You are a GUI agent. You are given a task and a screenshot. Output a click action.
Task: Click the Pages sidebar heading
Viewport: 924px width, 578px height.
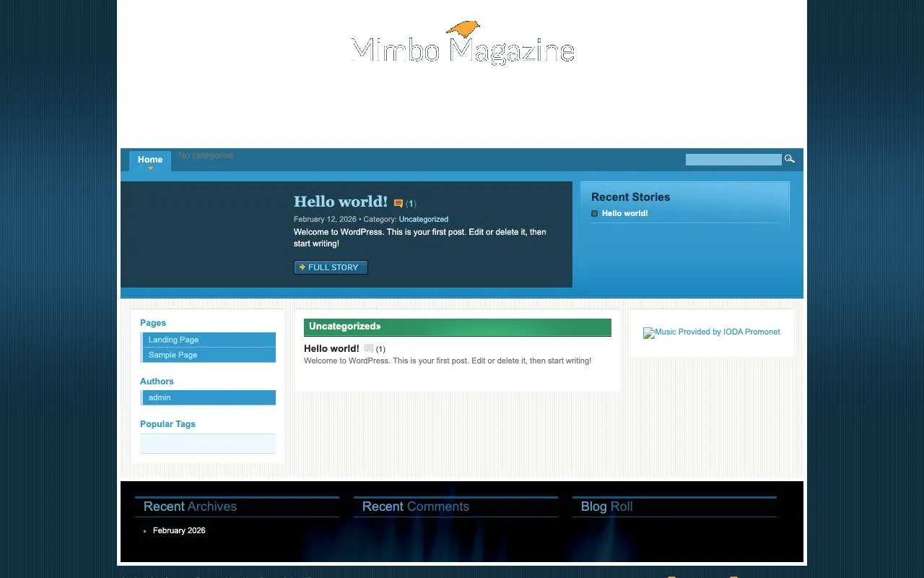(153, 323)
